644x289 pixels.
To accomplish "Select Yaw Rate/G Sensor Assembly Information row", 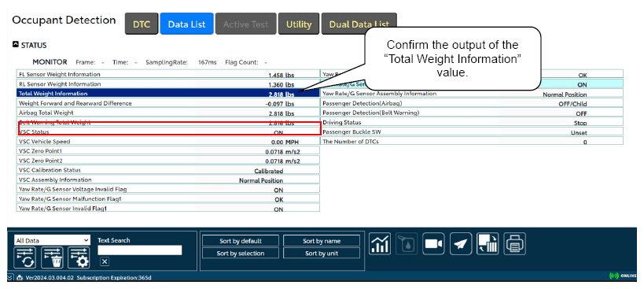I will click(x=472, y=94).
